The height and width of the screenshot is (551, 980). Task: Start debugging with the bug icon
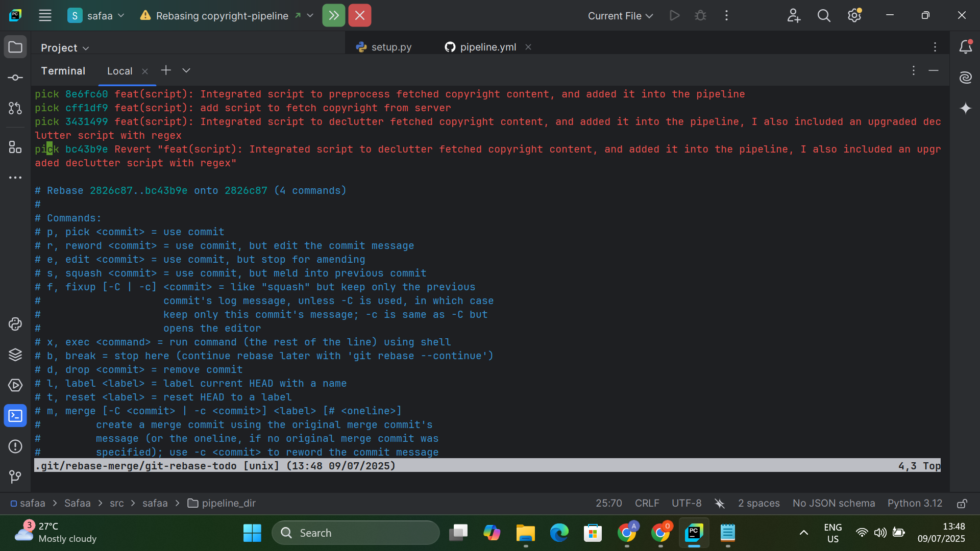[x=701, y=15]
